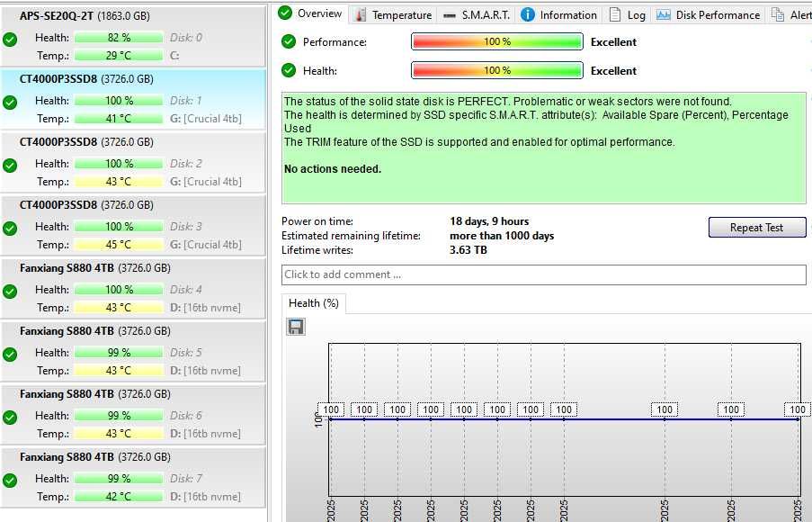Click the 41 °C temperature of Disk 1
Viewport: 812px width, 522px height.
coord(119,119)
